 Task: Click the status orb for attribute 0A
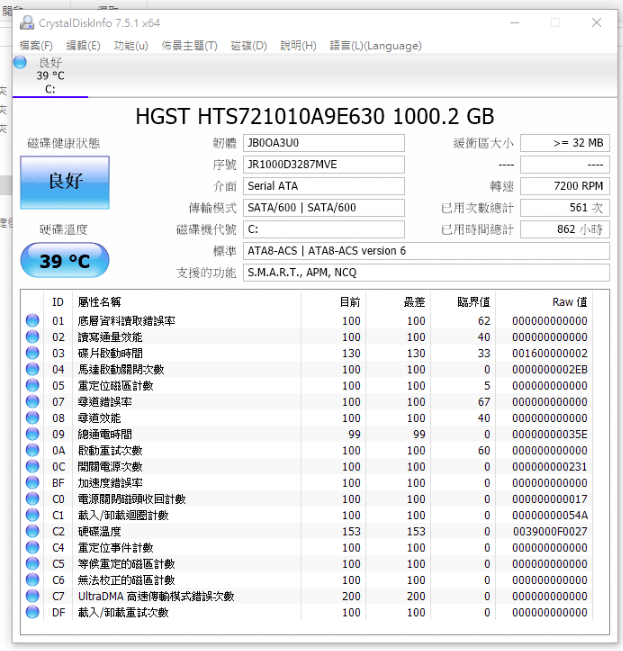tap(32, 450)
